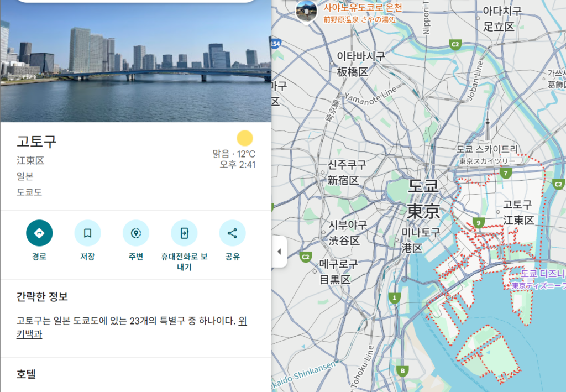
Task: Click the 이타바시구 district label
Action: click(360, 64)
